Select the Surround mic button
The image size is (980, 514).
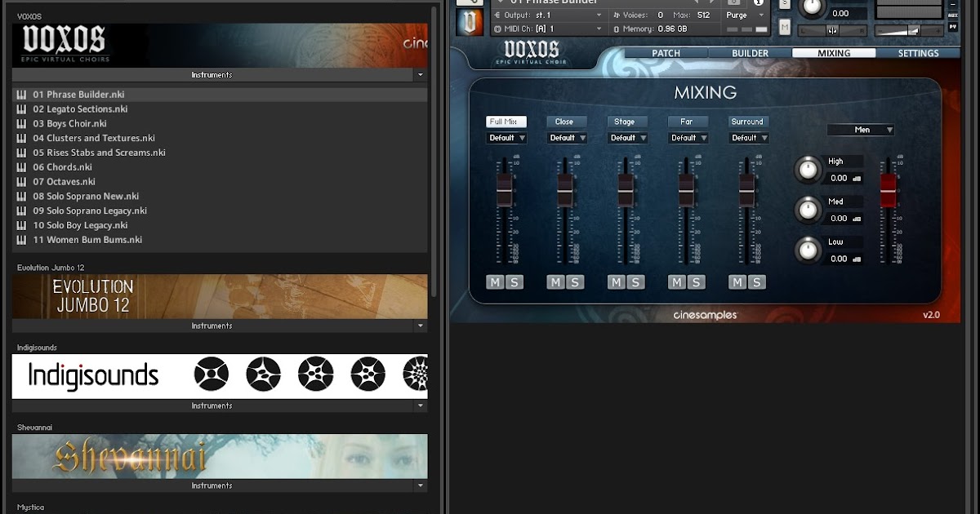pos(747,122)
